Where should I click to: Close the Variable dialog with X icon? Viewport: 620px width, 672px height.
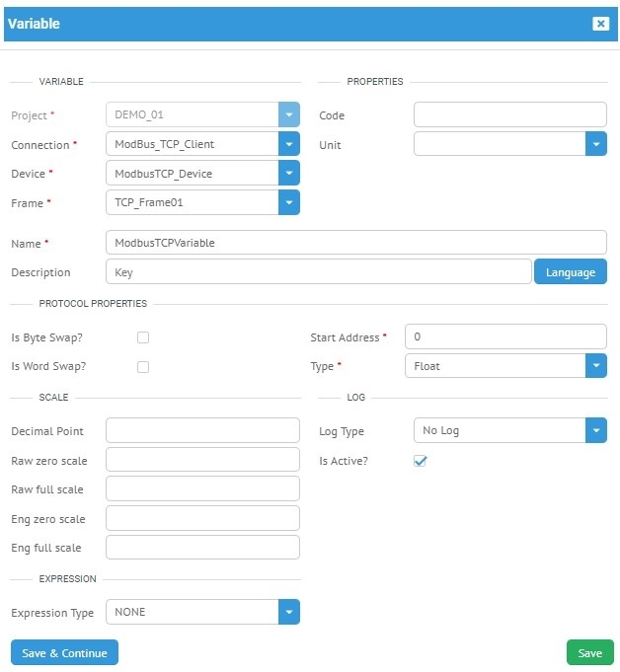(x=600, y=24)
